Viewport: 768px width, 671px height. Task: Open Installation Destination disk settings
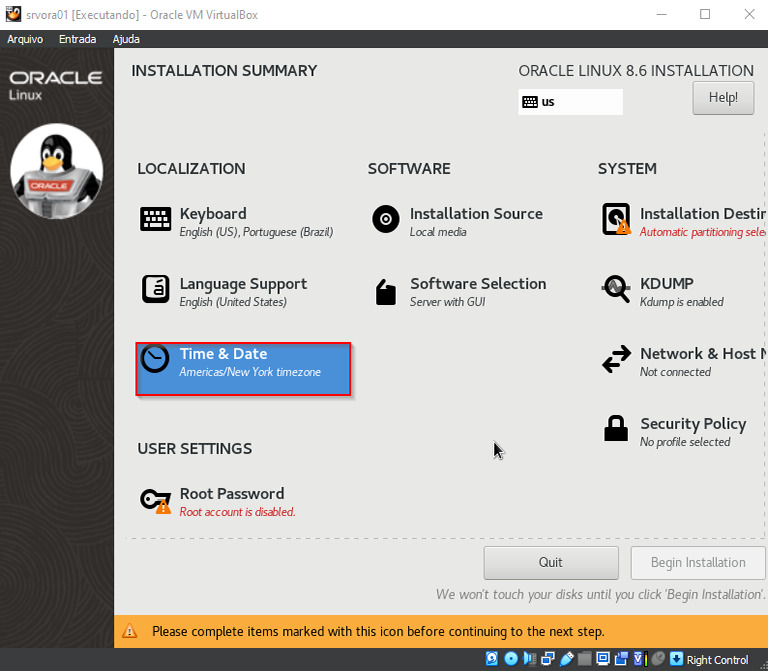(684, 222)
